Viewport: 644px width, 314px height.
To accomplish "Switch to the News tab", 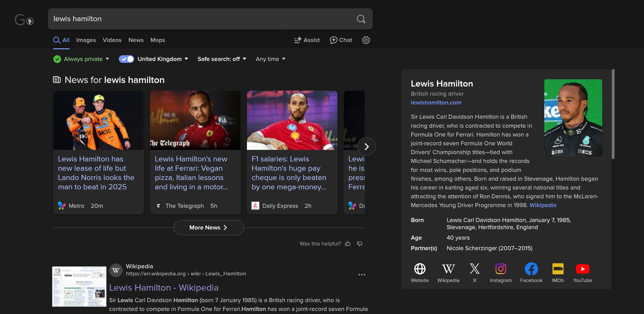I will click(x=136, y=40).
